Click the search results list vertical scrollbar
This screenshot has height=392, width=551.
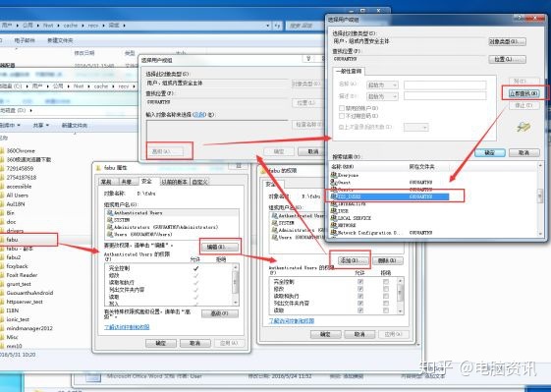pos(540,198)
